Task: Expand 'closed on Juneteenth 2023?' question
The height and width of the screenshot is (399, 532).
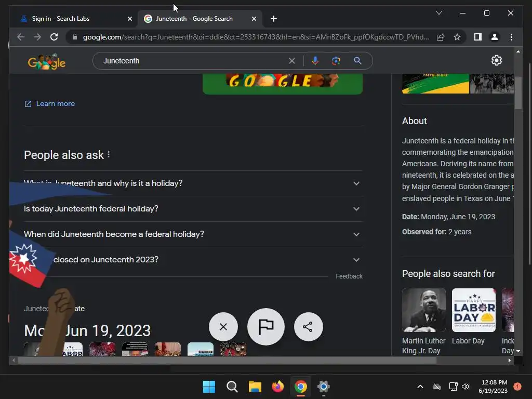Action: pos(193,260)
